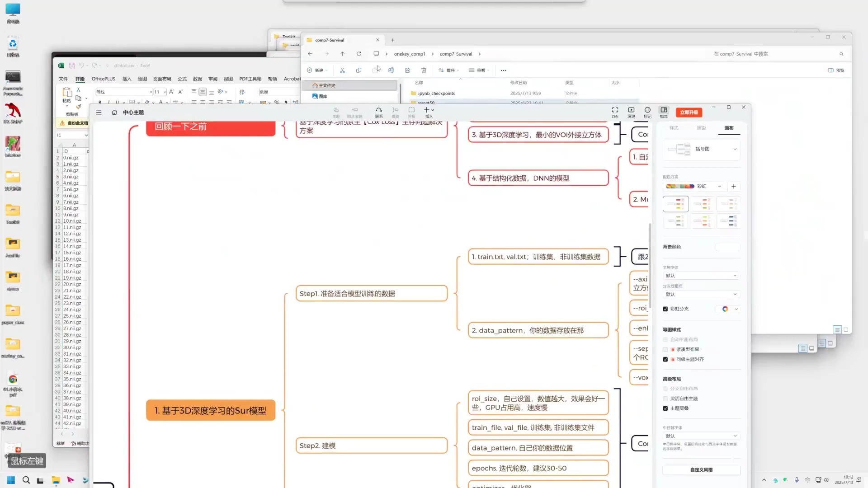Open 彩虹 color scheme dropdown
Image resolution: width=868 pixels, height=488 pixels.
[694, 186]
